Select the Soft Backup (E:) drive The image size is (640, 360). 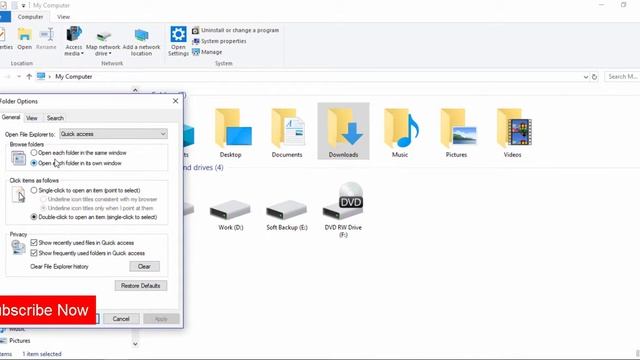coord(287,215)
